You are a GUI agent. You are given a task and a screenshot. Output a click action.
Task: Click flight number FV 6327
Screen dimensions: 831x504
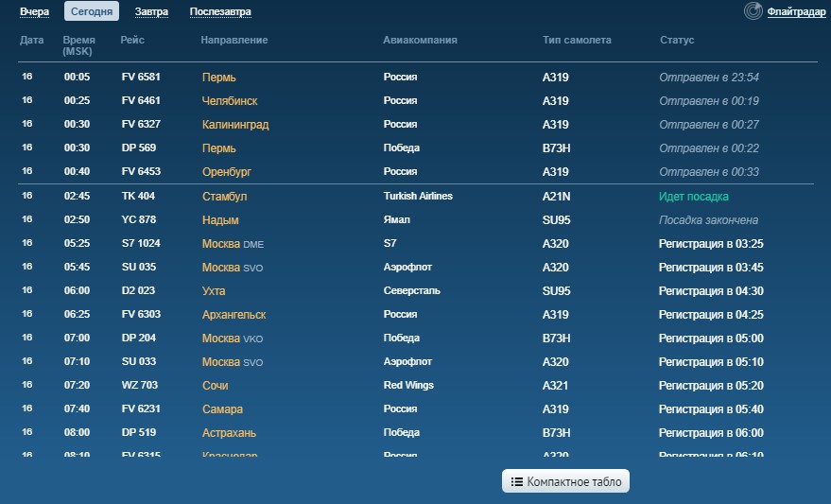141,124
